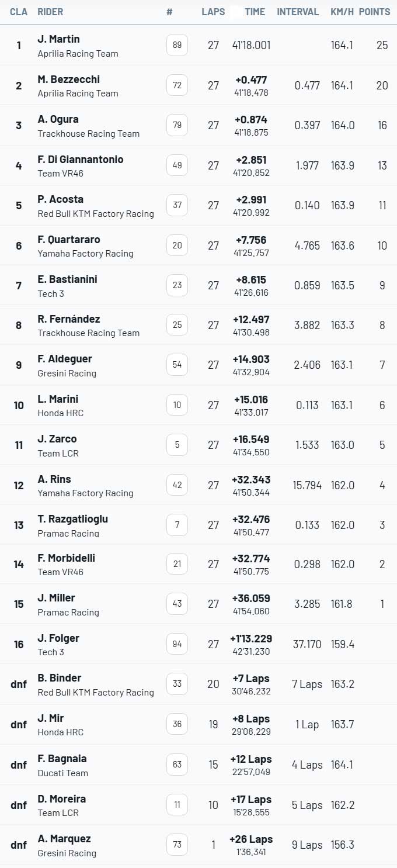Click the number 72 badge for M. Bezzecchi
Screen dimensions: 397x868
coord(177,85)
